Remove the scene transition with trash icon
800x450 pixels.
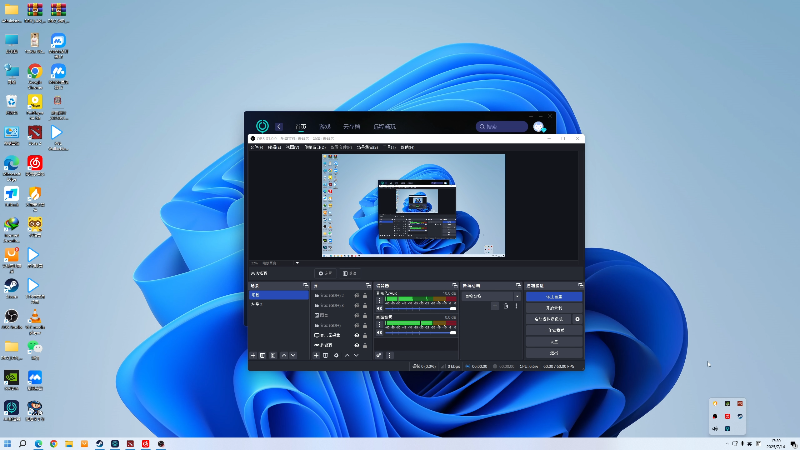tap(506, 306)
